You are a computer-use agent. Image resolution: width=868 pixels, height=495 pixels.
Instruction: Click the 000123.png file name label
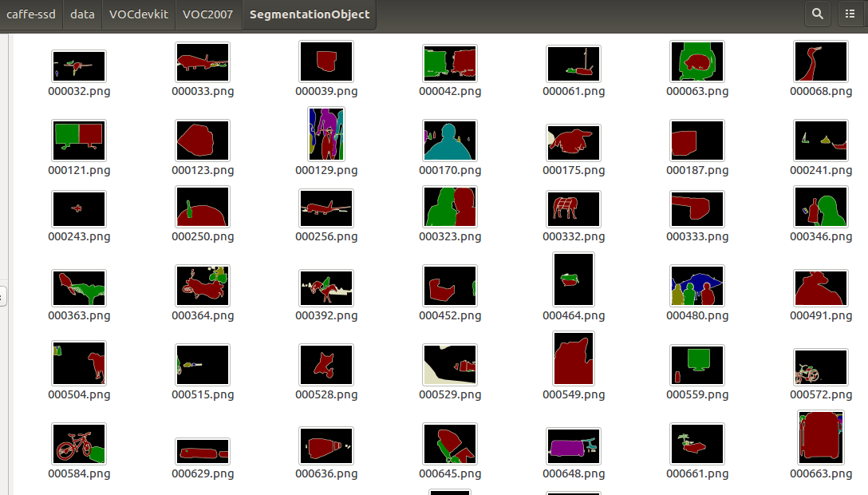click(x=203, y=171)
